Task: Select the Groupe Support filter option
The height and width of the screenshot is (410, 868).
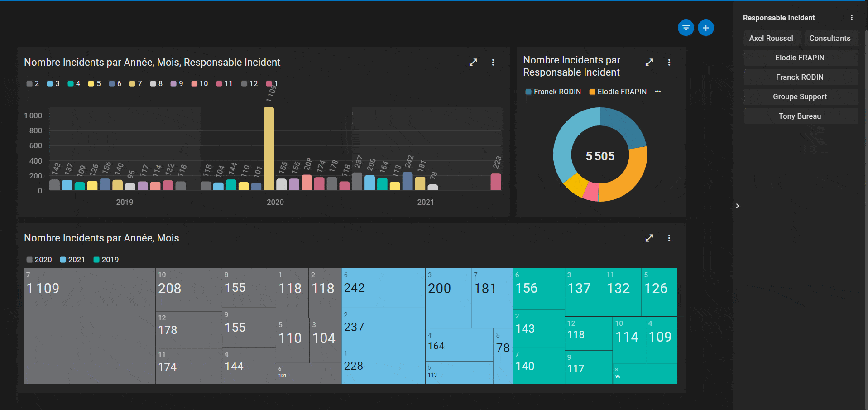Action: coord(800,97)
